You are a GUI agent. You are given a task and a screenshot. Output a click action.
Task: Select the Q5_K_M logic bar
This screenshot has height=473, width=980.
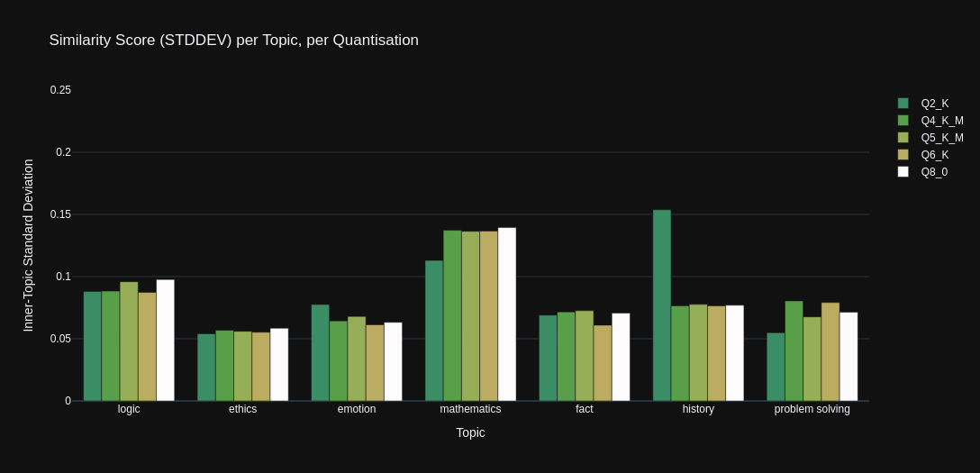[x=129, y=341]
